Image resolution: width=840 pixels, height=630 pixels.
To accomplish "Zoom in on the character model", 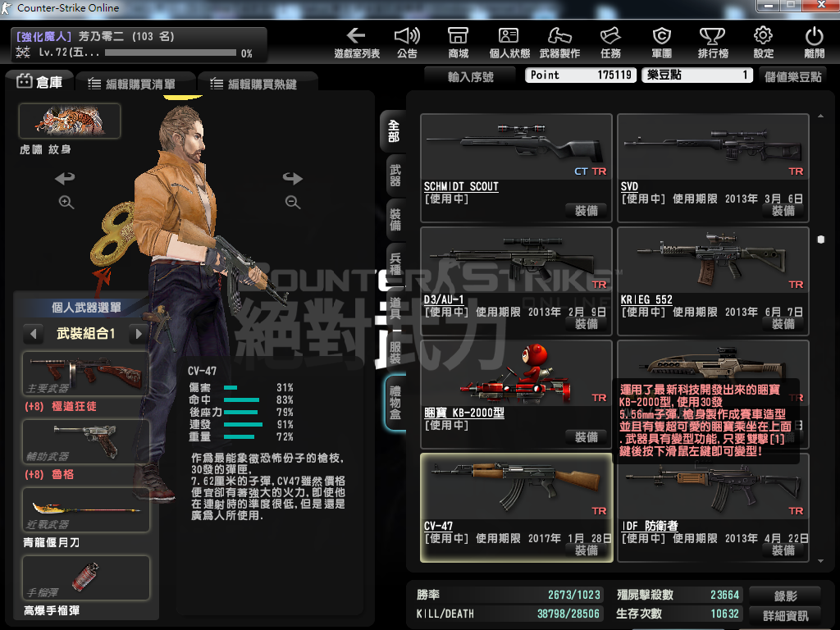I will [x=66, y=202].
